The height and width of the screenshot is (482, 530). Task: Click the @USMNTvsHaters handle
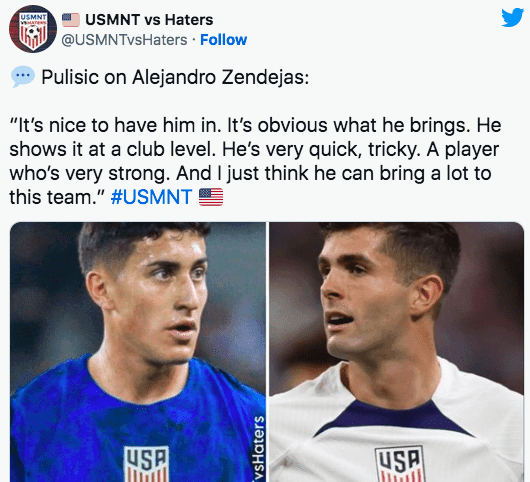click(124, 40)
